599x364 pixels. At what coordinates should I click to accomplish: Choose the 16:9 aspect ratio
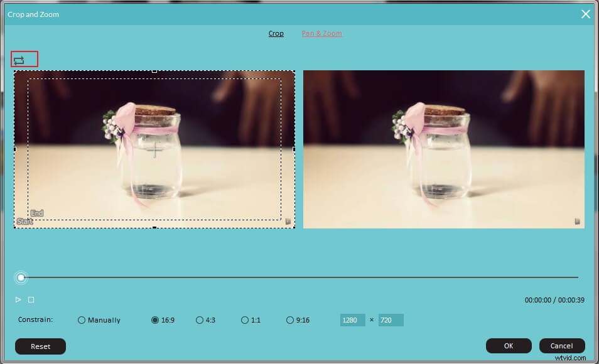click(154, 320)
